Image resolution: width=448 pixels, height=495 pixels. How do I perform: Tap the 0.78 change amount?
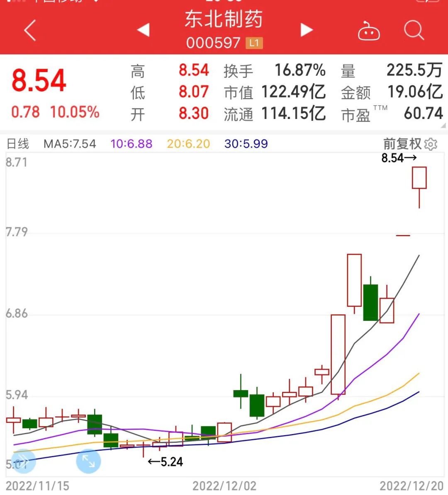click(26, 112)
